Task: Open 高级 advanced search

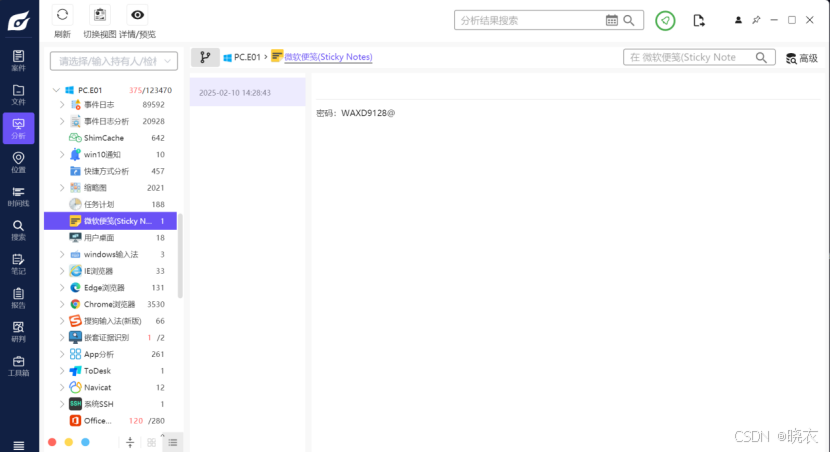Action: coord(802,58)
